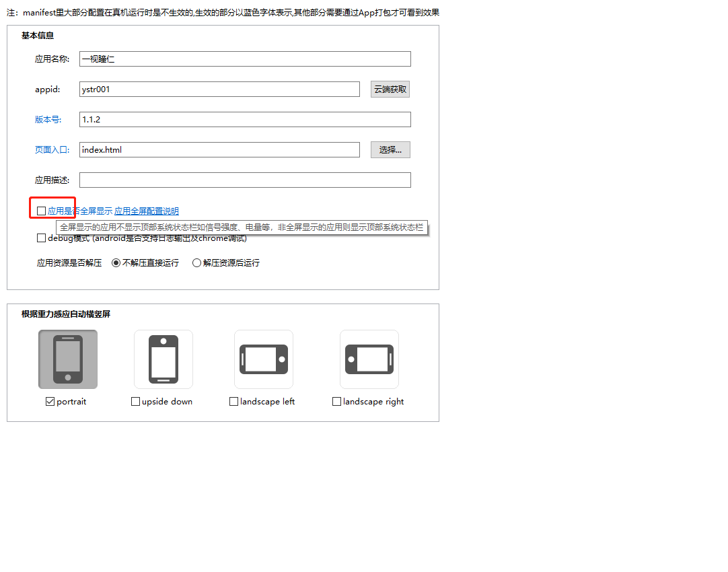Check the upside down checkbox
Image resolution: width=728 pixels, height=572 pixels.
136,402
